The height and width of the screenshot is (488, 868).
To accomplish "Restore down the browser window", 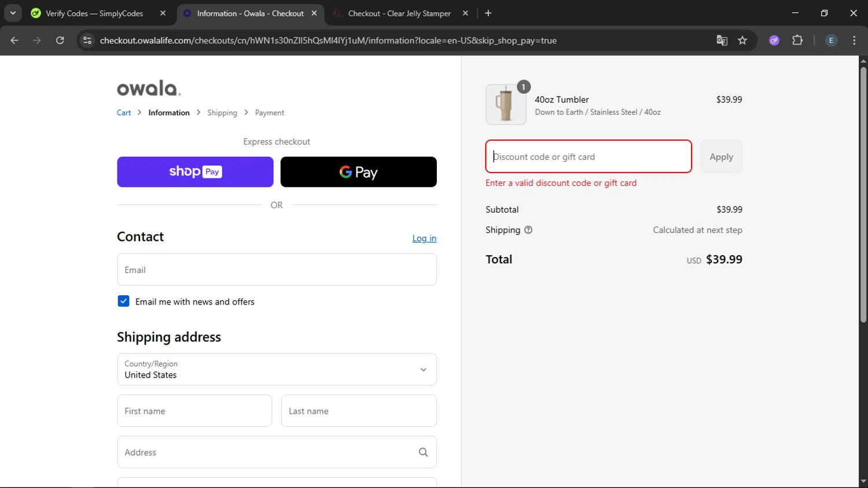I will point(824,13).
